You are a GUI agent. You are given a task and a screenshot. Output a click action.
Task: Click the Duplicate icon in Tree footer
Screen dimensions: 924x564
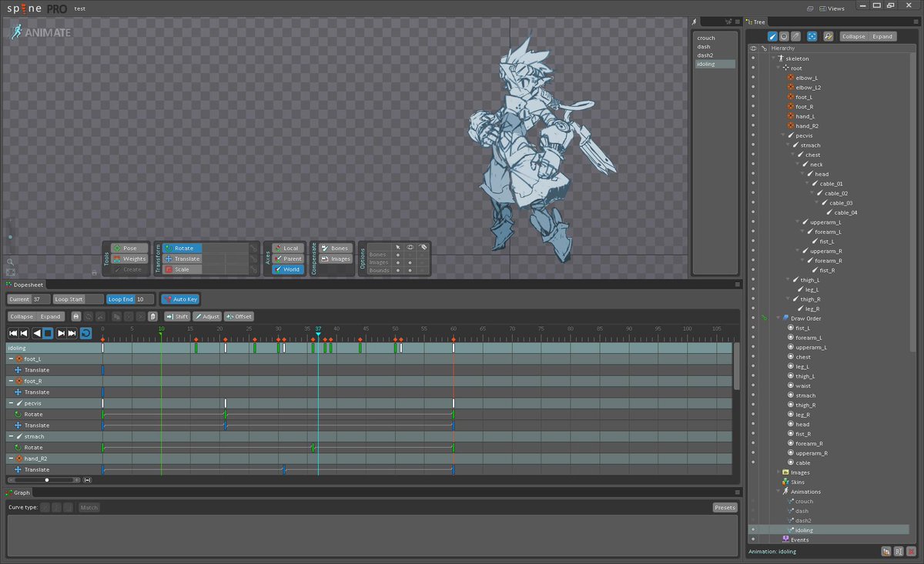(x=886, y=551)
